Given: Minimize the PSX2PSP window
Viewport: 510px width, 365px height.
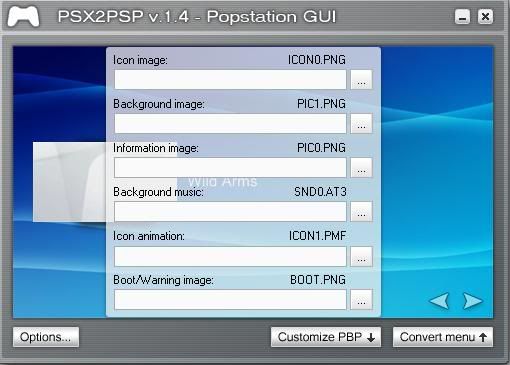Looking at the screenshot, I should 462,16.
